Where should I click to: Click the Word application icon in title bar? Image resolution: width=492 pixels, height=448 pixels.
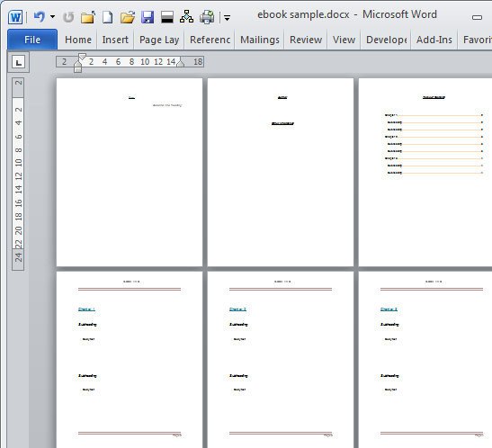(x=15, y=17)
